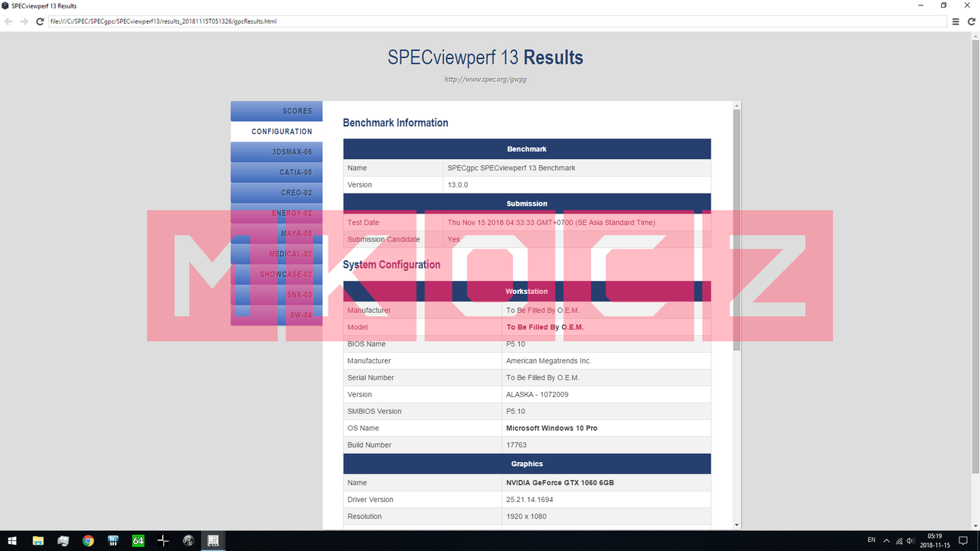Open the SW-04 tab
980x551 pixels.
276,315
